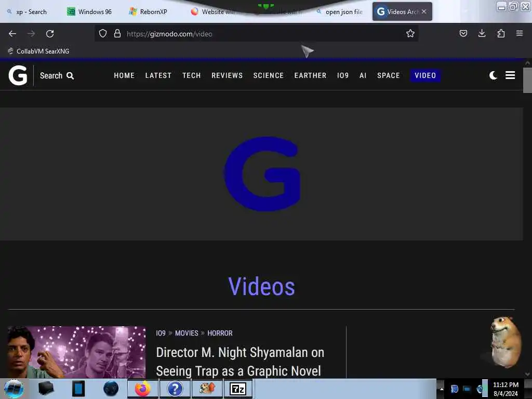This screenshot has width=532, height=399.
Task: Open the Pocket save icon
Action: point(463,33)
